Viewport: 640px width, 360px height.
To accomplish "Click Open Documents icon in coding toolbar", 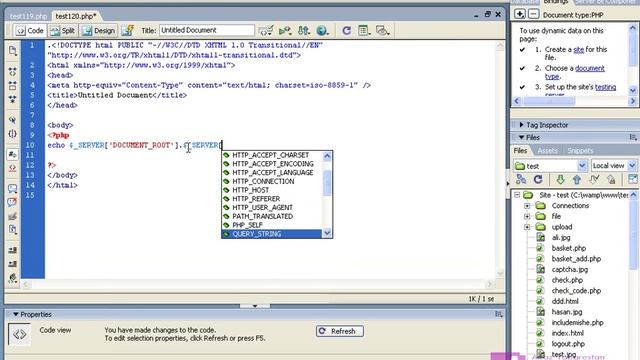I will [x=13, y=51].
